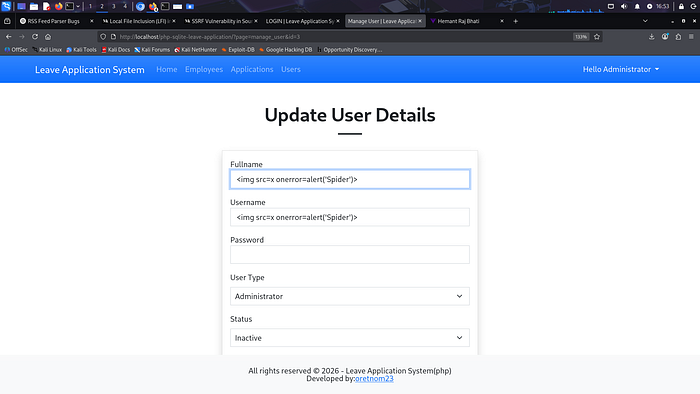Go back with the browser back arrow
Viewport: 700px width, 394px height.
[8, 37]
